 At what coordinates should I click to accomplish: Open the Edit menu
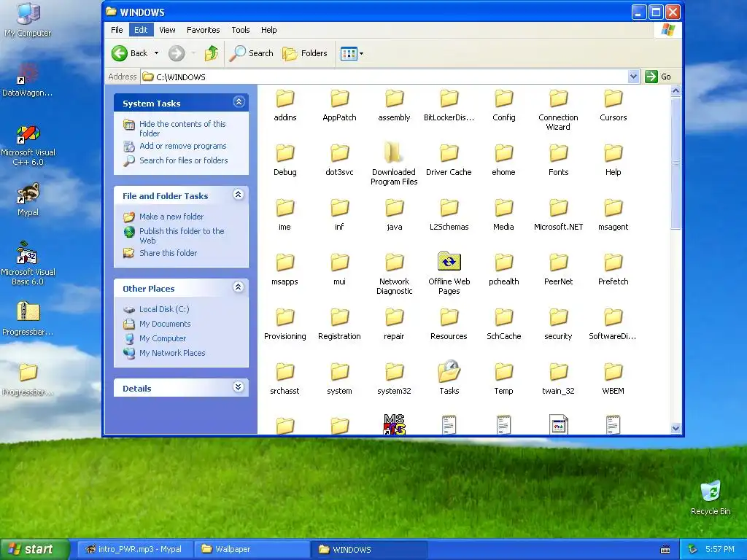point(141,30)
